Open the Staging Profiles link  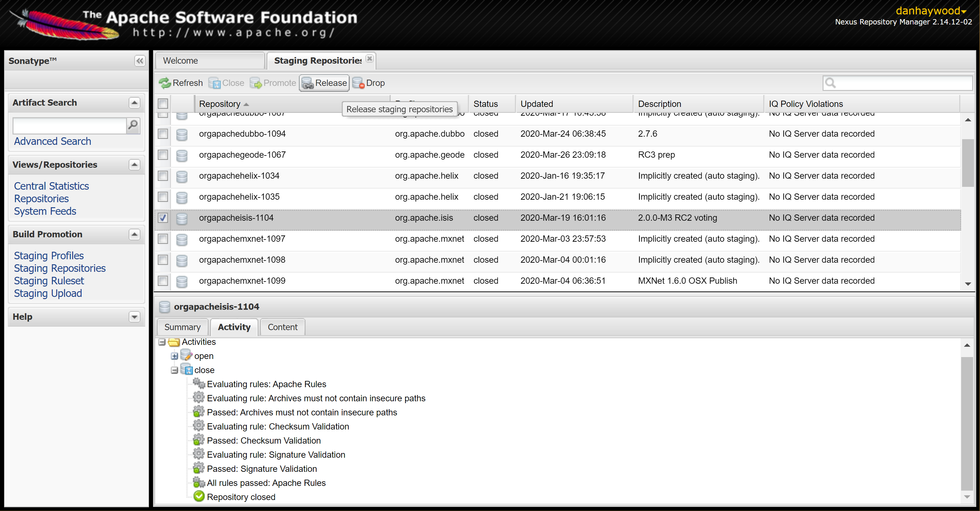click(49, 256)
